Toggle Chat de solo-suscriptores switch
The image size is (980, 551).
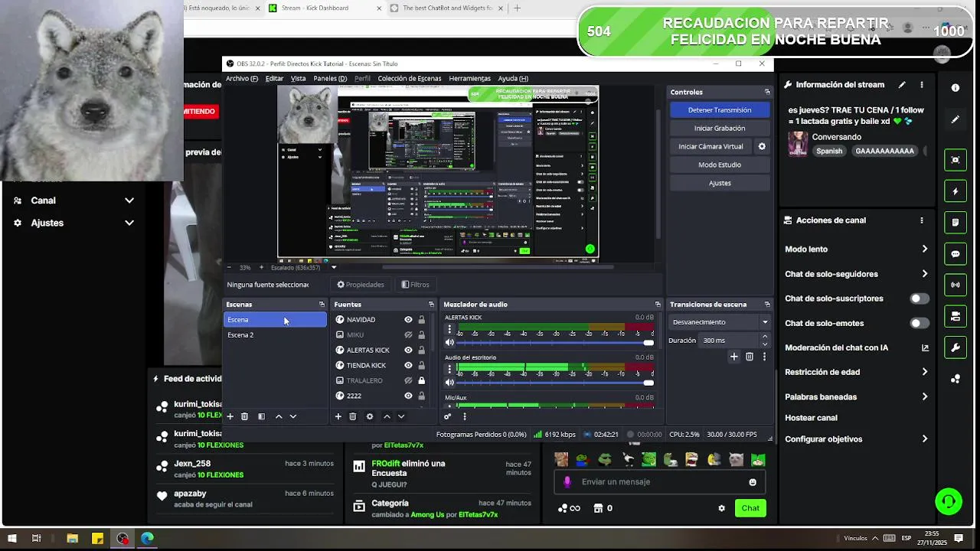point(920,298)
